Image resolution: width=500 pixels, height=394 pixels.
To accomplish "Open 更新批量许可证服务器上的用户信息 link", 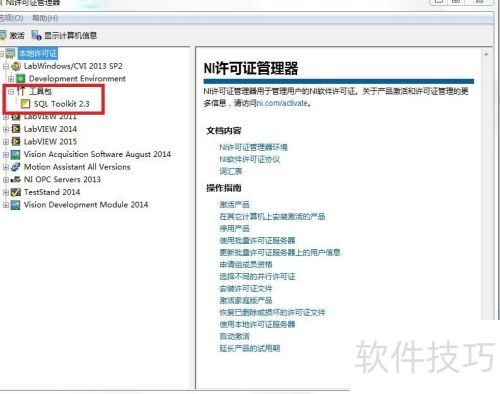I will pos(280,253).
